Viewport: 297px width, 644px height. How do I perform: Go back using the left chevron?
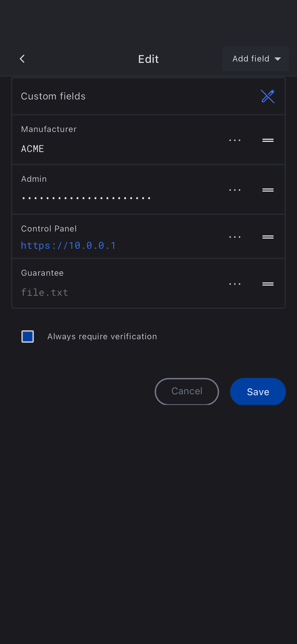pos(22,59)
